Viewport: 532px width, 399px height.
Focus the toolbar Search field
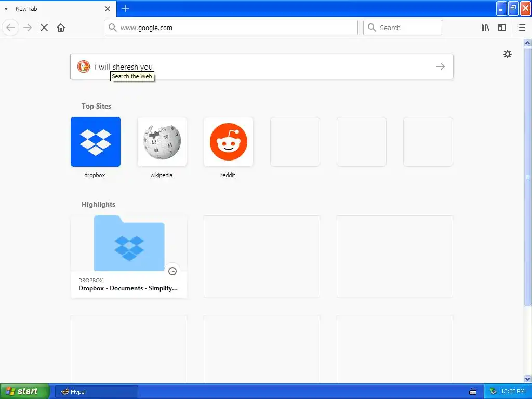coord(403,28)
